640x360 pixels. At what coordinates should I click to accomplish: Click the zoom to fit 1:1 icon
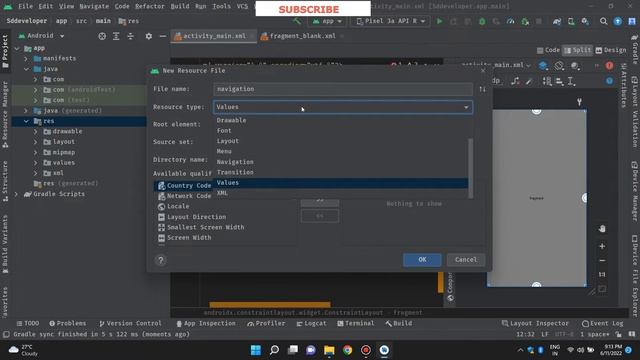[602, 275]
